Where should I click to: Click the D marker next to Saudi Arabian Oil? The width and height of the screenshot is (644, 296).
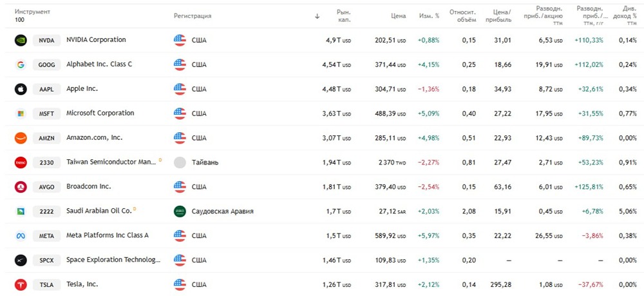[x=135, y=209]
